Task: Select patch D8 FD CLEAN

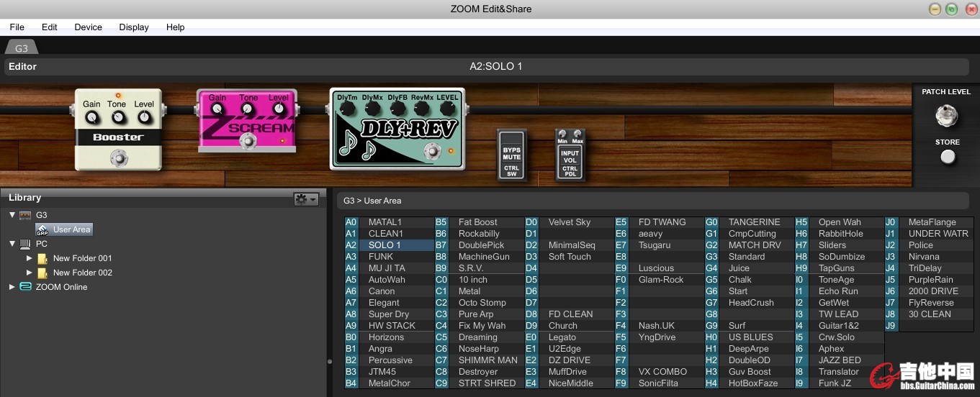Action: 569,314
